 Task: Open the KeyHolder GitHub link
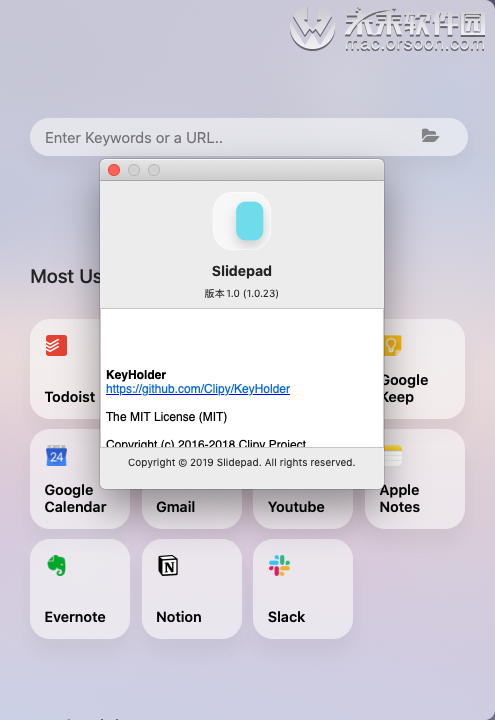coord(198,389)
